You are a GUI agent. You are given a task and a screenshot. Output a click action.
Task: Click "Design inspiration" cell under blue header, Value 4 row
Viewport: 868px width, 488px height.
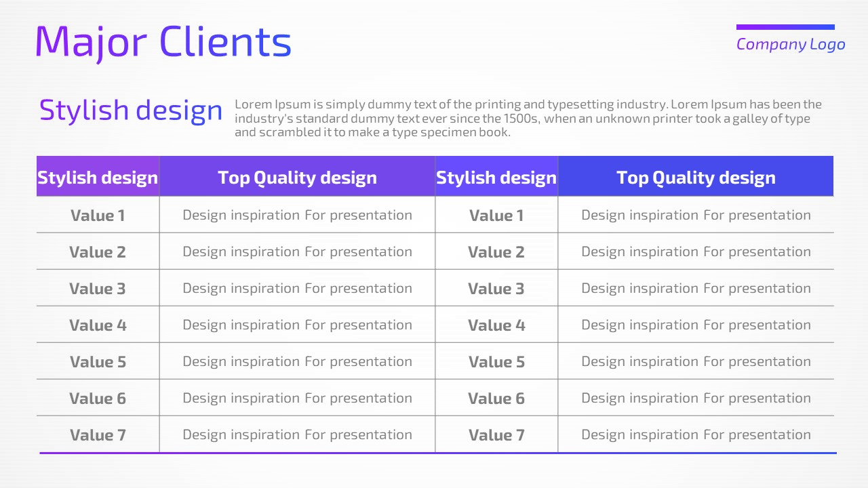696,325
